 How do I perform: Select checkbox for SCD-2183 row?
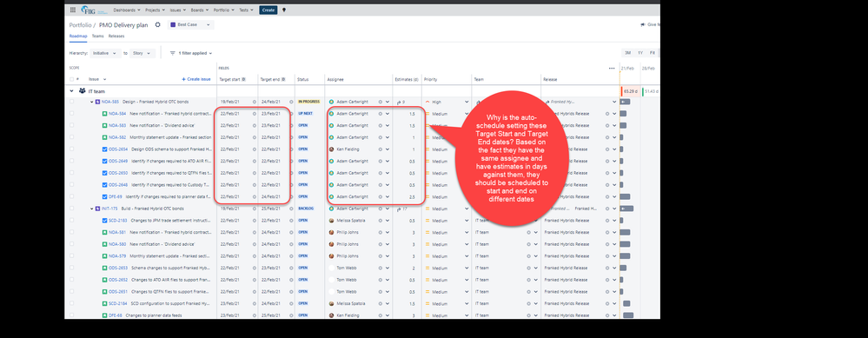click(71, 220)
